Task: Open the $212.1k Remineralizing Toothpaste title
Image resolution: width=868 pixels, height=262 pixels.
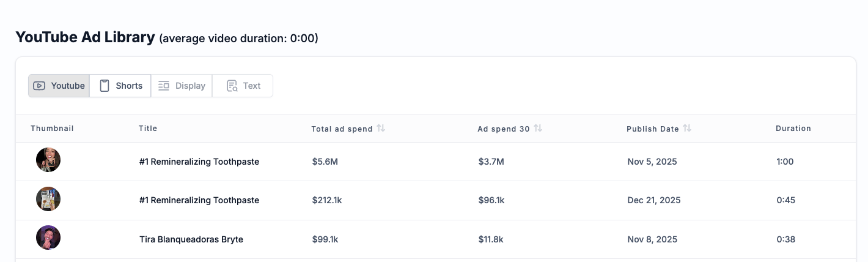Action: [199, 200]
